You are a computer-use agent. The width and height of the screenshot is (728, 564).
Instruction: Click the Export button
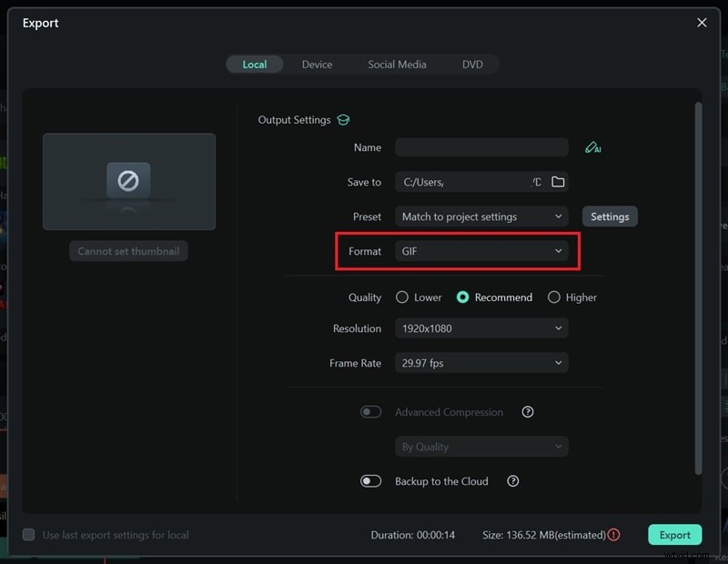[x=674, y=535]
